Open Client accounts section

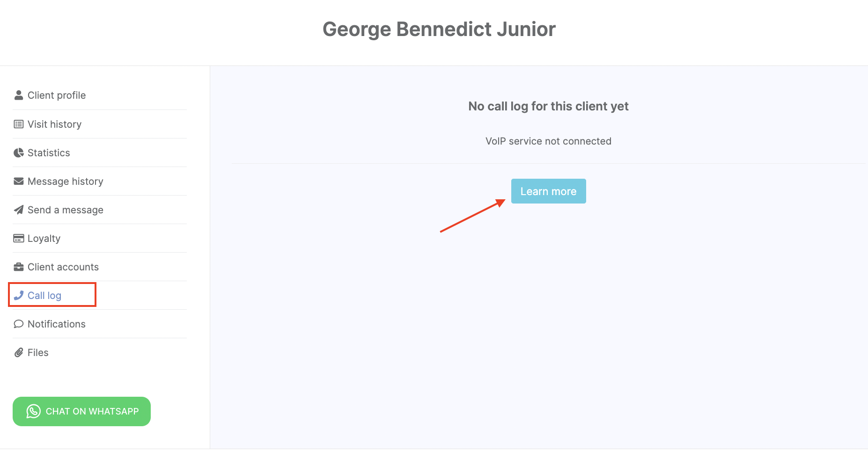point(63,267)
